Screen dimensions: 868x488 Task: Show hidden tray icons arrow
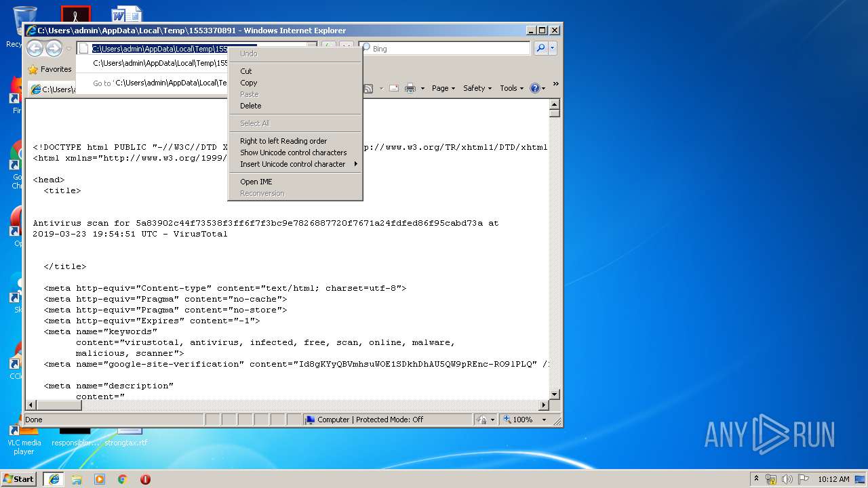[757, 479]
